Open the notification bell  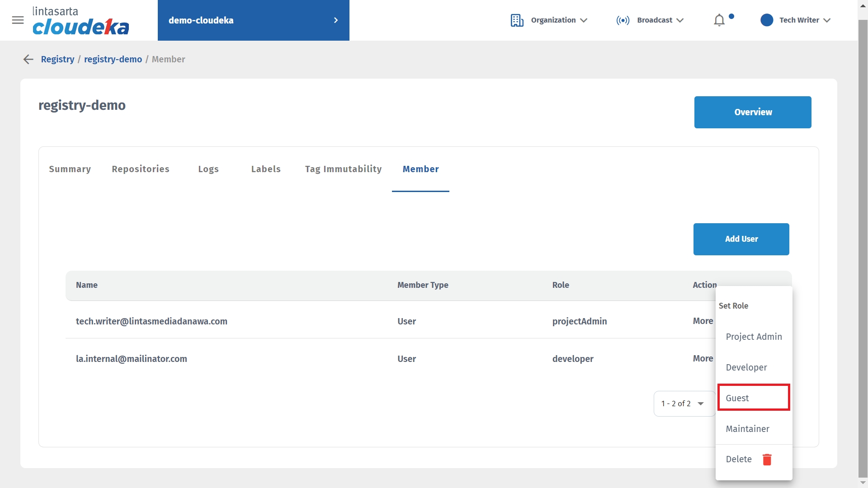pyautogui.click(x=719, y=20)
